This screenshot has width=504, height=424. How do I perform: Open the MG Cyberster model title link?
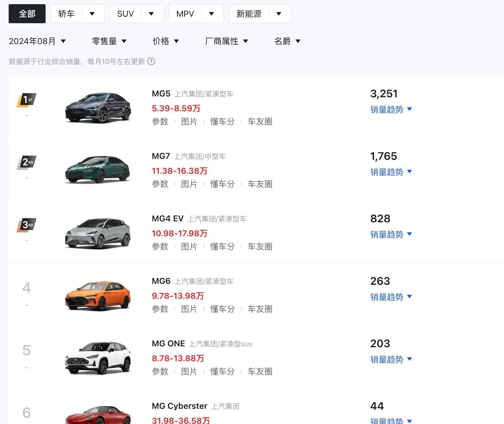[x=180, y=406]
